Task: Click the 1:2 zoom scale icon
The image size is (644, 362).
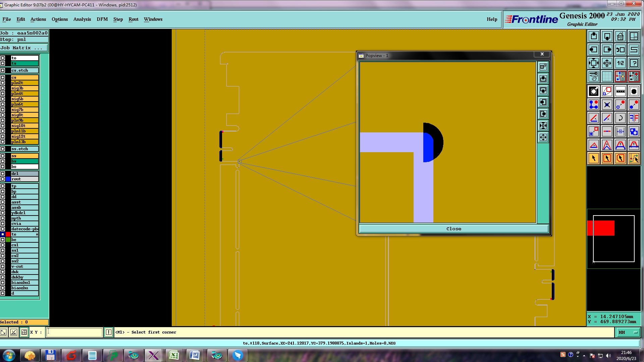Action: coord(621,63)
